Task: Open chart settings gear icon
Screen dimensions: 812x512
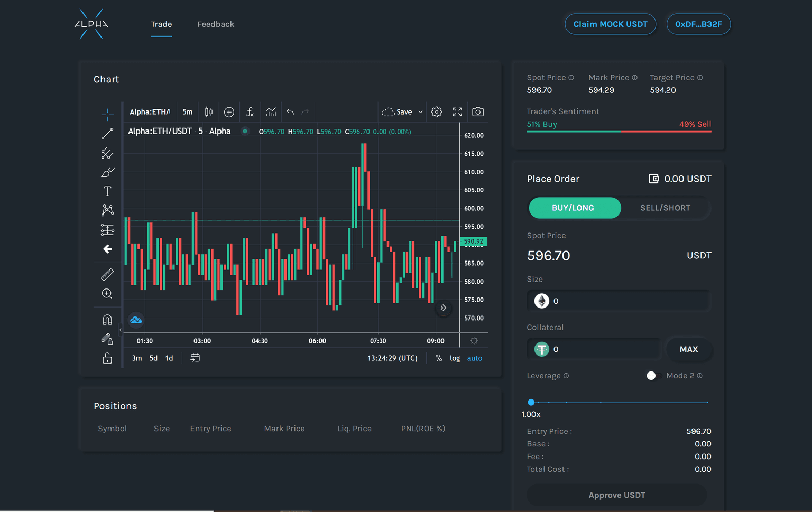Action: click(436, 112)
